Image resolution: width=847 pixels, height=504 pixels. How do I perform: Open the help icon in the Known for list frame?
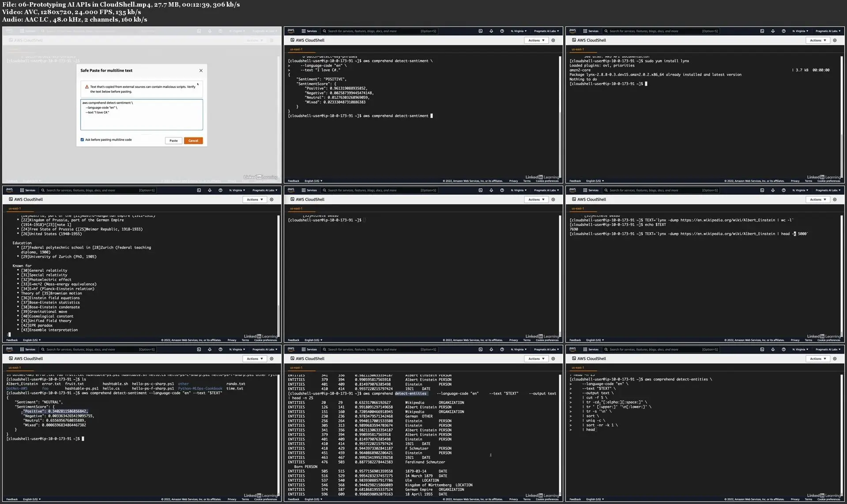[220, 190]
